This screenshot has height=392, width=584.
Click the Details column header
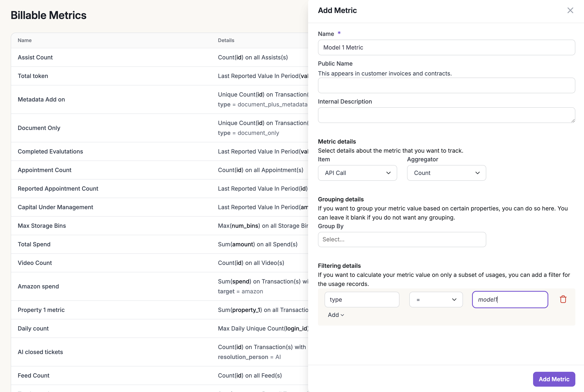226,40
